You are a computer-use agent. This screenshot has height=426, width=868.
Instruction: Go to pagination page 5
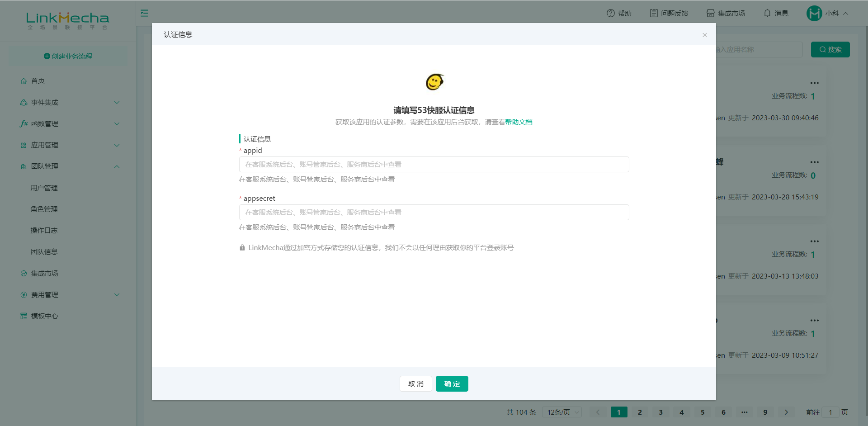click(x=703, y=412)
